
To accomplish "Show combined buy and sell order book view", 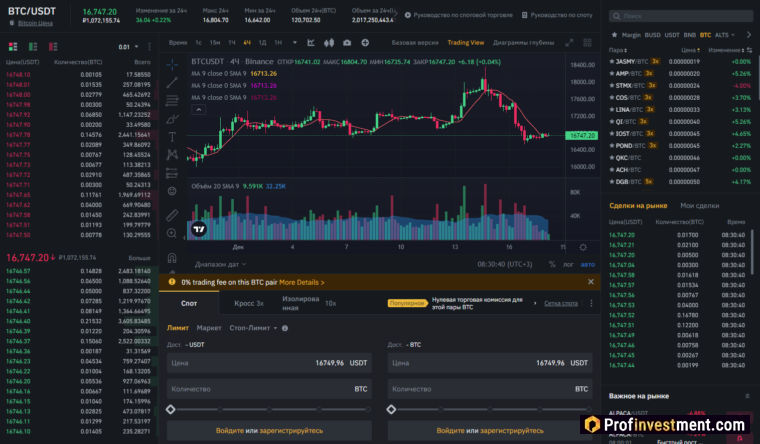I will pos(13,47).
